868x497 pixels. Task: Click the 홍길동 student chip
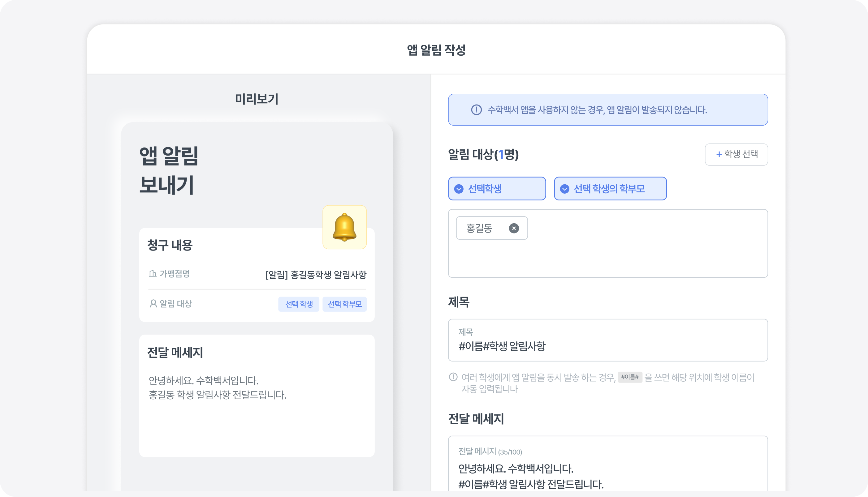tap(480, 228)
